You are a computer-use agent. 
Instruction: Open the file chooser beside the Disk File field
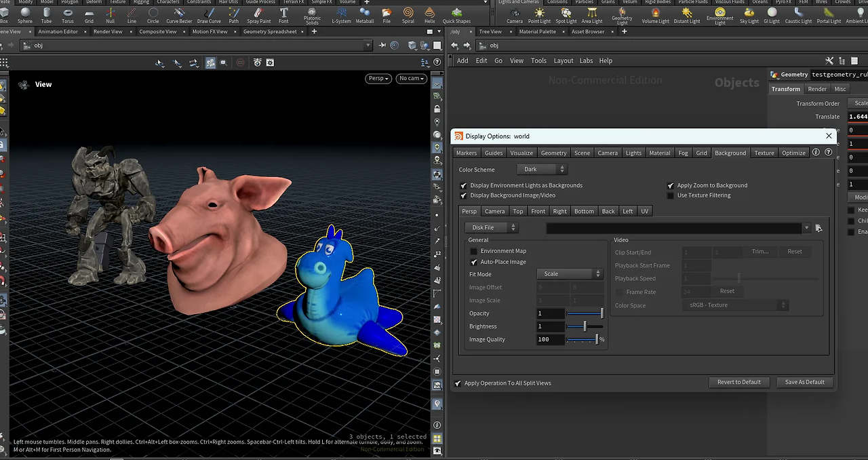(818, 228)
